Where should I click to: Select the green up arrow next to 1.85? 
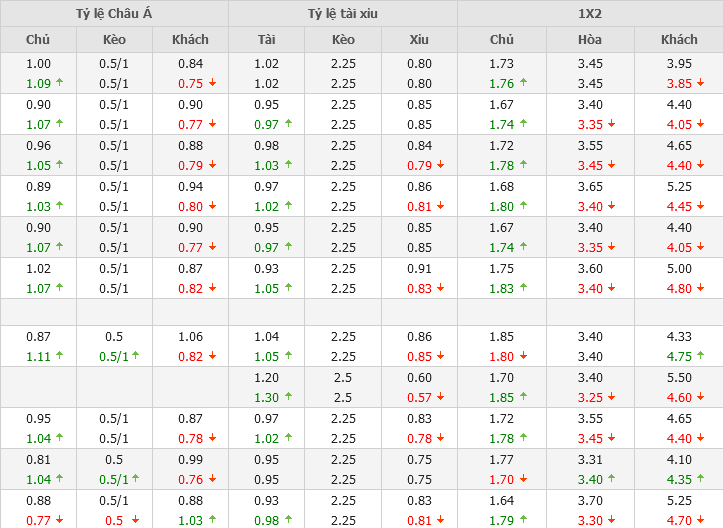(x=522, y=396)
